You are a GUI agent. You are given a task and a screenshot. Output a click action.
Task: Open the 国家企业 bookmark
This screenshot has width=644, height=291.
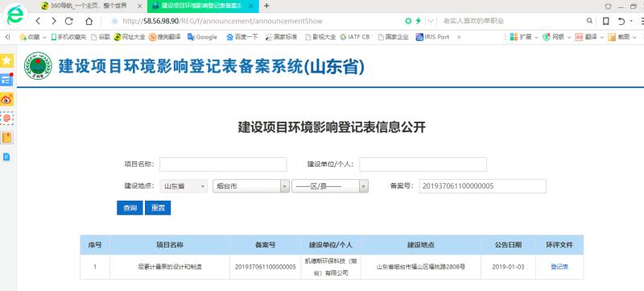[x=394, y=37]
